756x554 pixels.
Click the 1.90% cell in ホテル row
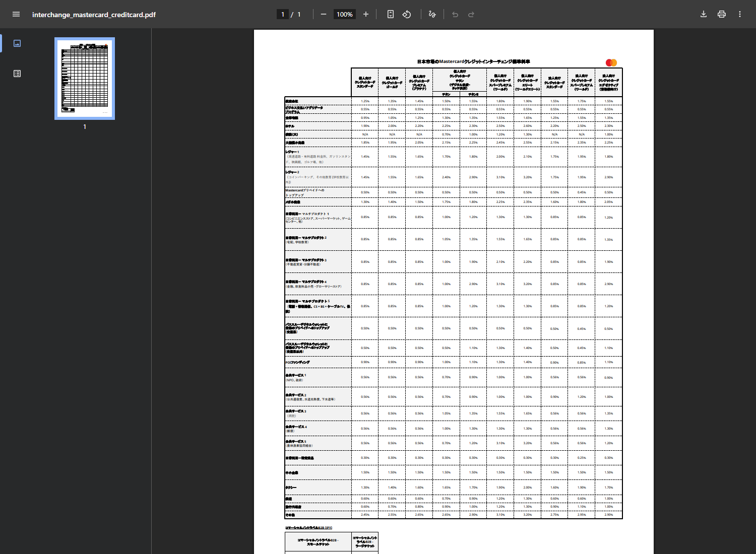(365, 126)
